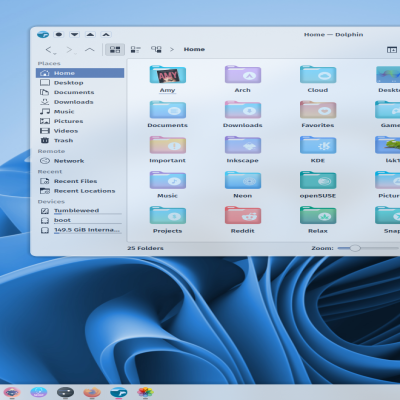Image resolution: width=400 pixels, height=400 pixels.
Task: Go back with the left arrow
Action: coord(49,50)
